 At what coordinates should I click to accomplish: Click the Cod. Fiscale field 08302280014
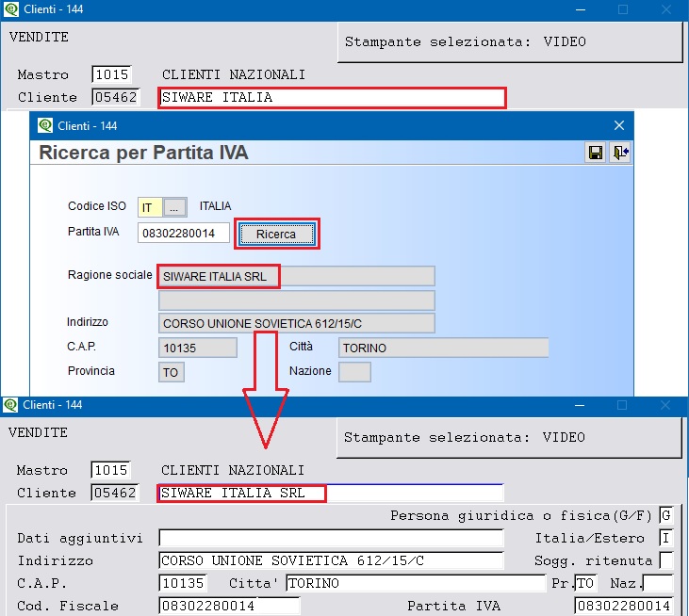(x=230, y=606)
